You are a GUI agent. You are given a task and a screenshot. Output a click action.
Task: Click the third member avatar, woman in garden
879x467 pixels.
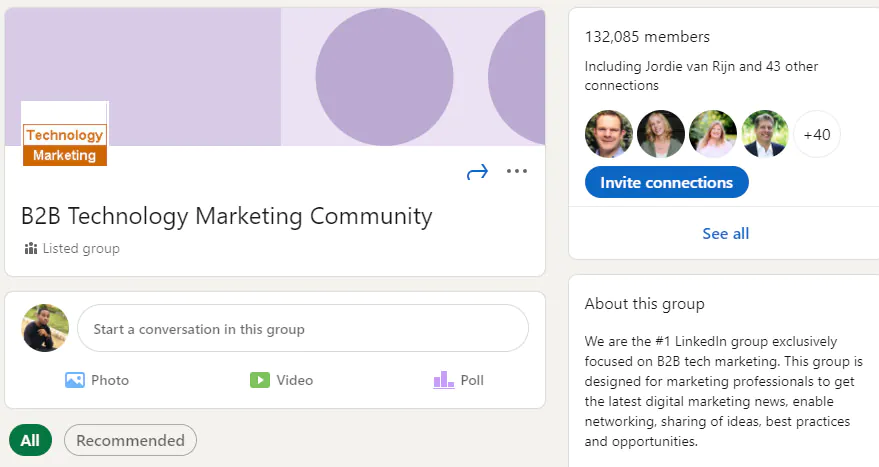(x=713, y=134)
